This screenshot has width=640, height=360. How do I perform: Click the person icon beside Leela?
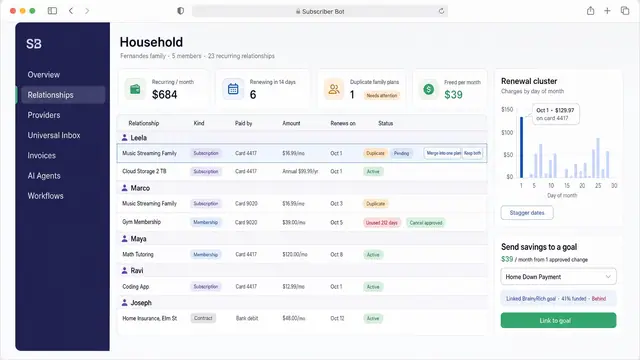(x=124, y=138)
